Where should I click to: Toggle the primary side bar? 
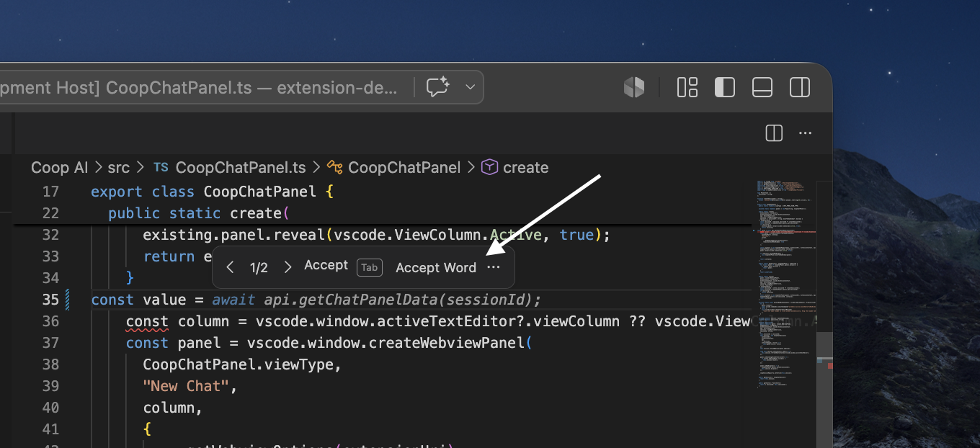[725, 87]
